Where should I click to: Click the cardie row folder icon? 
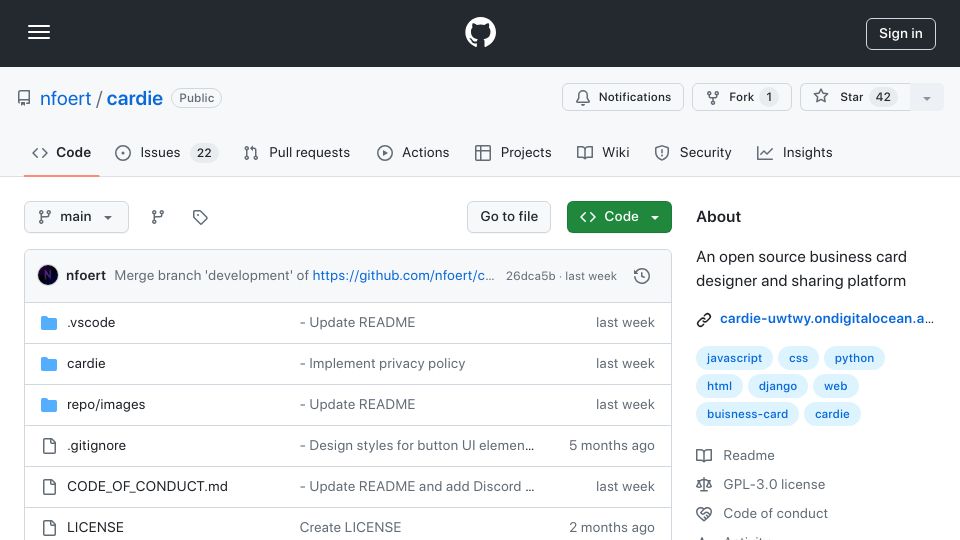(x=49, y=364)
